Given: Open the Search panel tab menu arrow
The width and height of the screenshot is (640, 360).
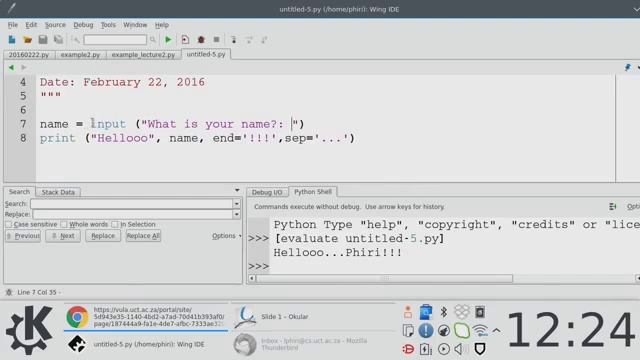Looking at the screenshot, I should pos(237,190).
